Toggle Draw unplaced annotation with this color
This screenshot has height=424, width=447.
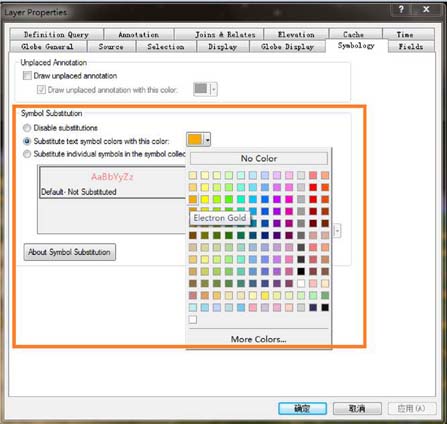(x=41, y=90)
